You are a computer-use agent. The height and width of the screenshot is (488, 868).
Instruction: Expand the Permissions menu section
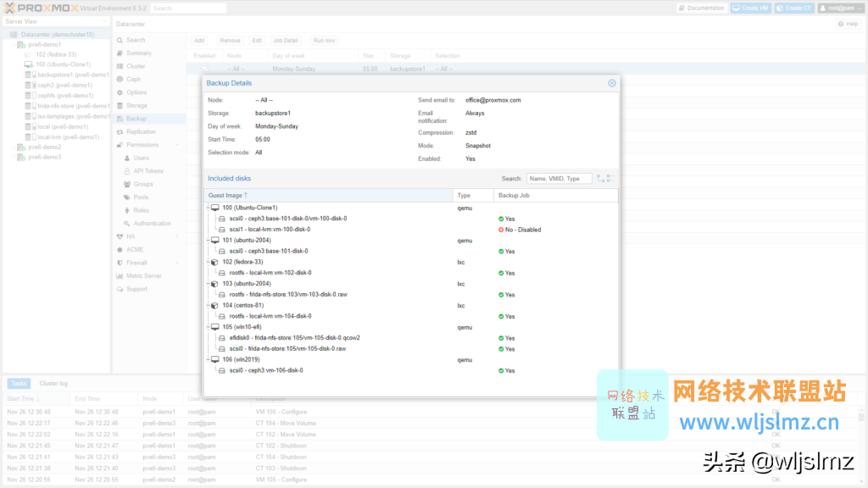(x=178, y=145)
